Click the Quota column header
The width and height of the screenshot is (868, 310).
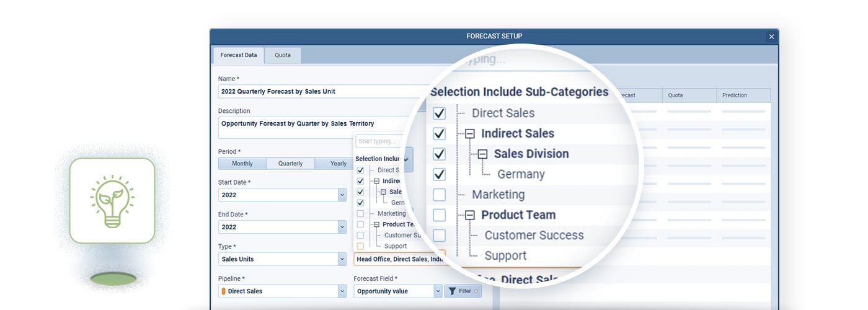click(689, 95)
